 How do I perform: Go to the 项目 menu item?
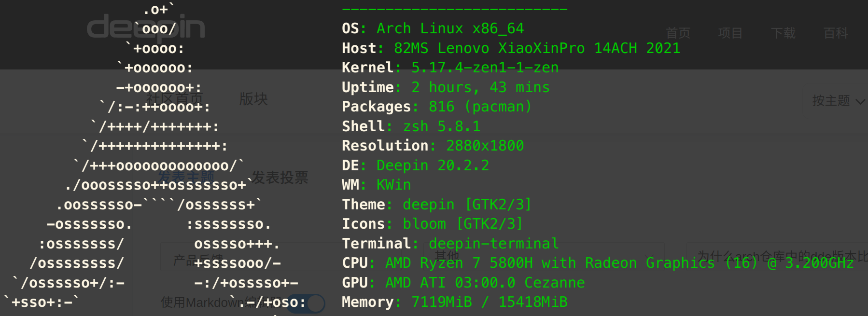click(730, 33)
